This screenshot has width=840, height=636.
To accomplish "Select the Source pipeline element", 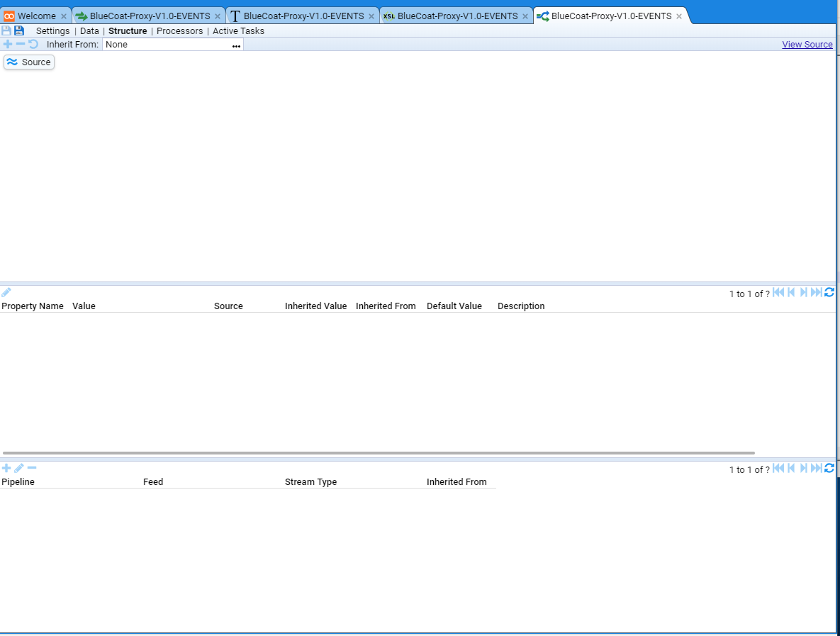I will pyautogui.click(x=29, y=62).
